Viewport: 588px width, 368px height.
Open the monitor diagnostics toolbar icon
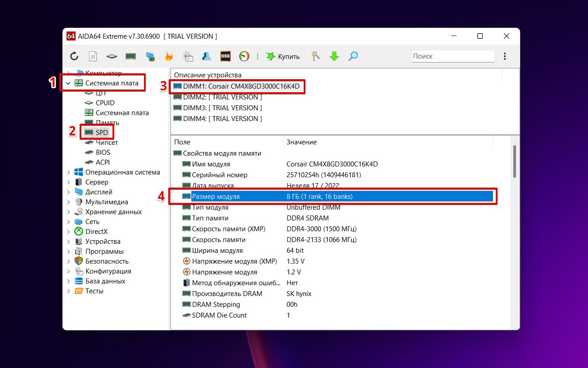click(x=150, y=56)
